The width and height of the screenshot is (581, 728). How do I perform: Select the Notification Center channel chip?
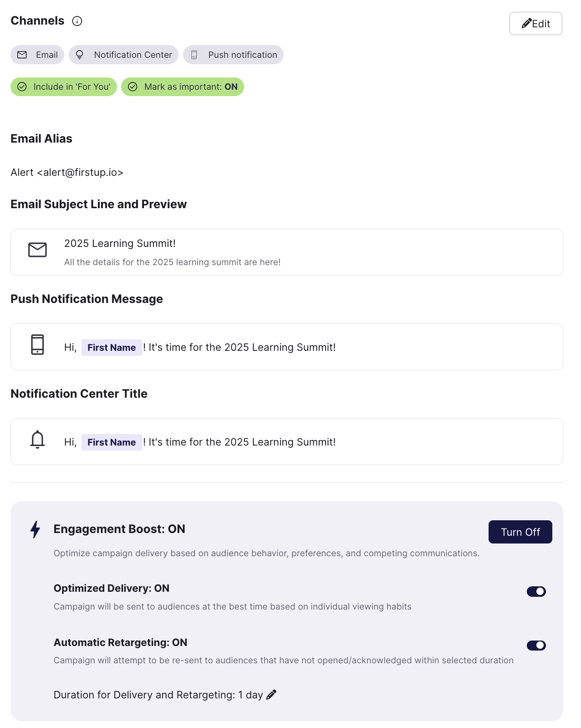tap(123, 55)
